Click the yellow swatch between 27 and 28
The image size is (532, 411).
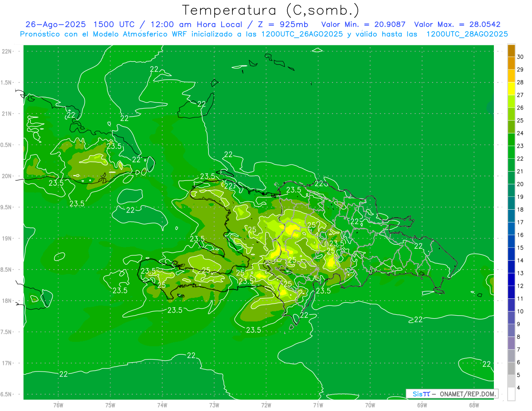click(511, 89)
